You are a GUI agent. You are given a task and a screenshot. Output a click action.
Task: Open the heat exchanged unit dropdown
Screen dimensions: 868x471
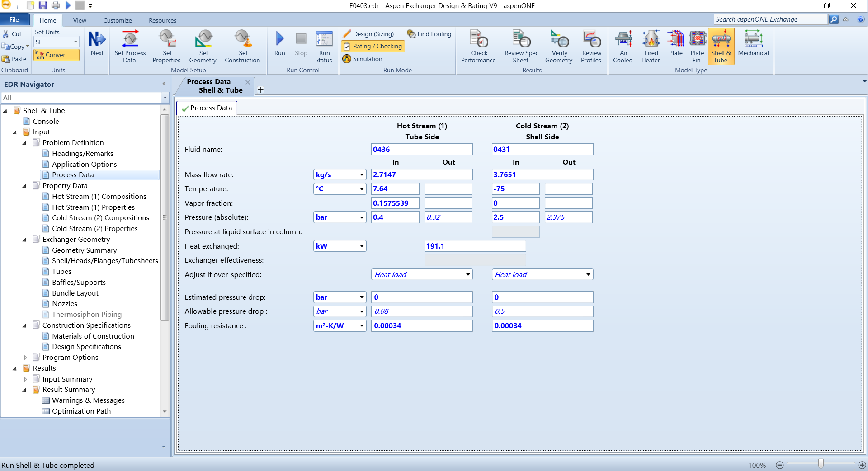coord(362,246)
